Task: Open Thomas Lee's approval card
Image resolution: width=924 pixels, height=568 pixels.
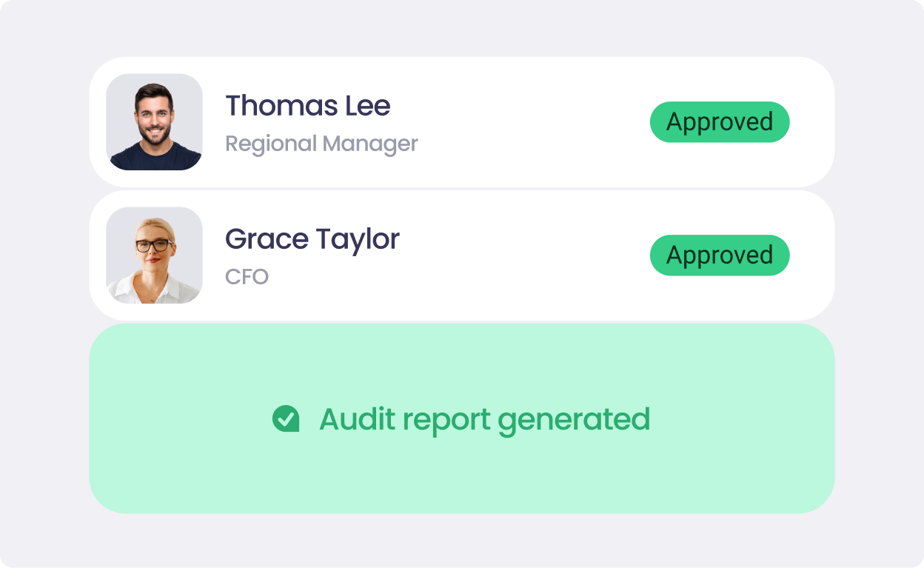Action: [462, 121]
